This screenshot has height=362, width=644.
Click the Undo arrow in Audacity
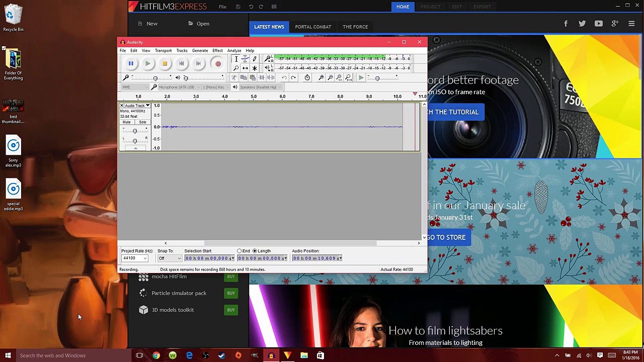click(284, 77)
